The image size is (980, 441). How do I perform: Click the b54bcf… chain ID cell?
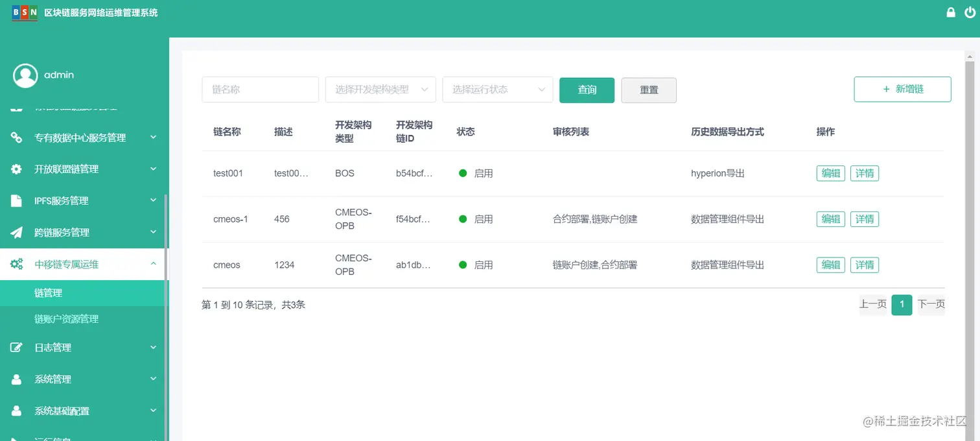(414, 174)
